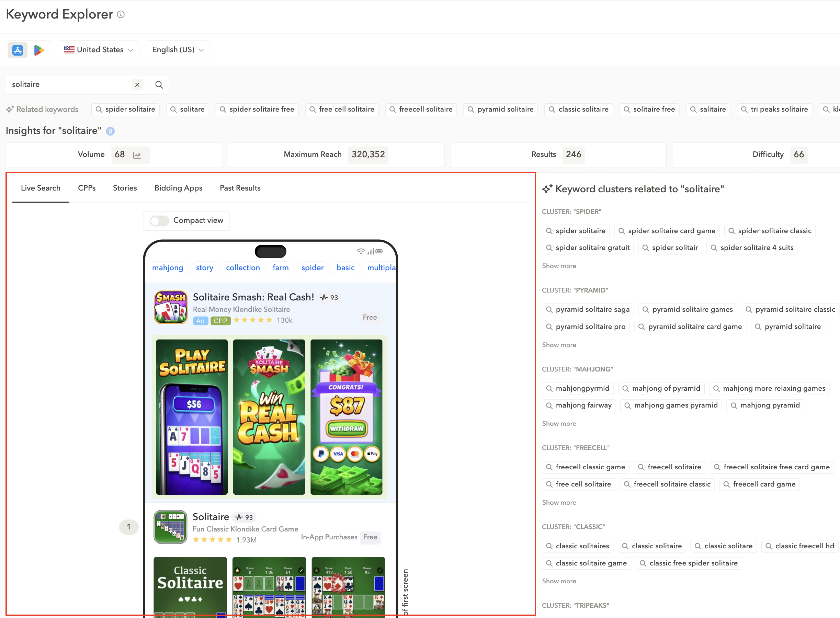Open the Stories tab

[125, 188]
